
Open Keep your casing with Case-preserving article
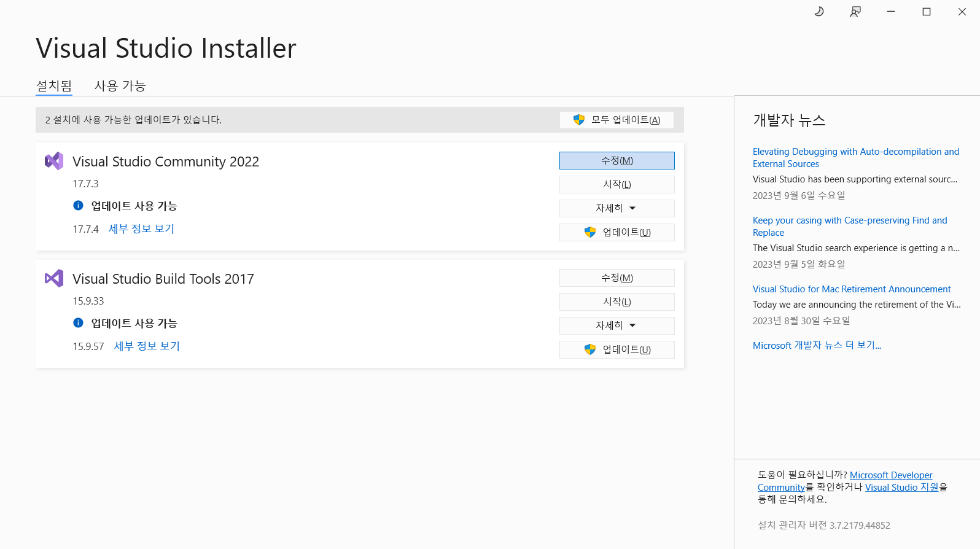[850, 226]
